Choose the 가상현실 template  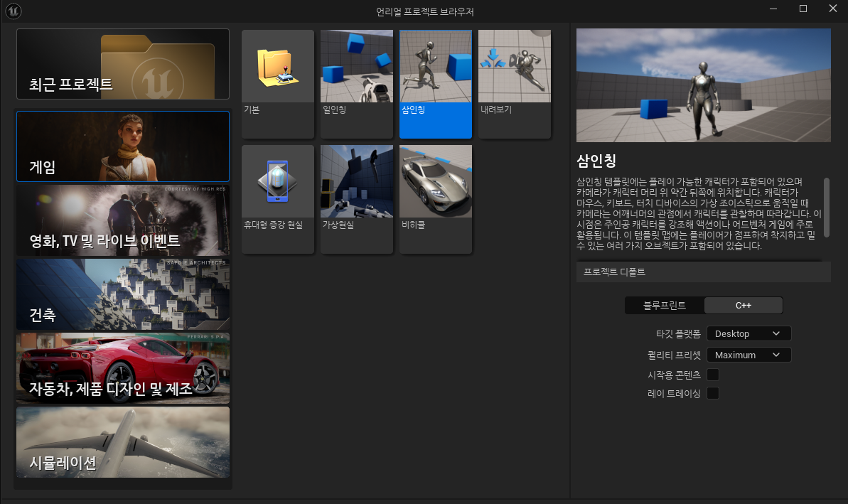click(x=357, y=199)
